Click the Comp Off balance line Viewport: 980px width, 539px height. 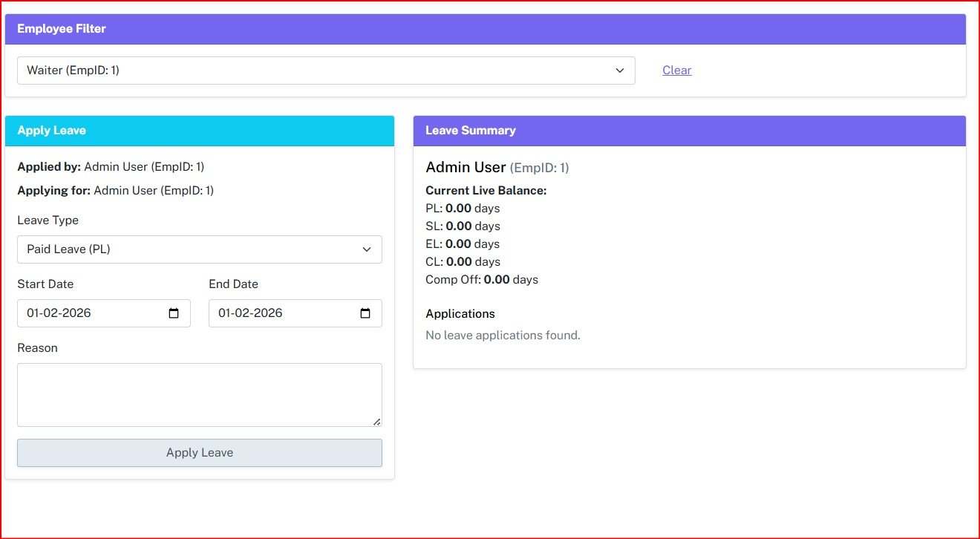481,280
